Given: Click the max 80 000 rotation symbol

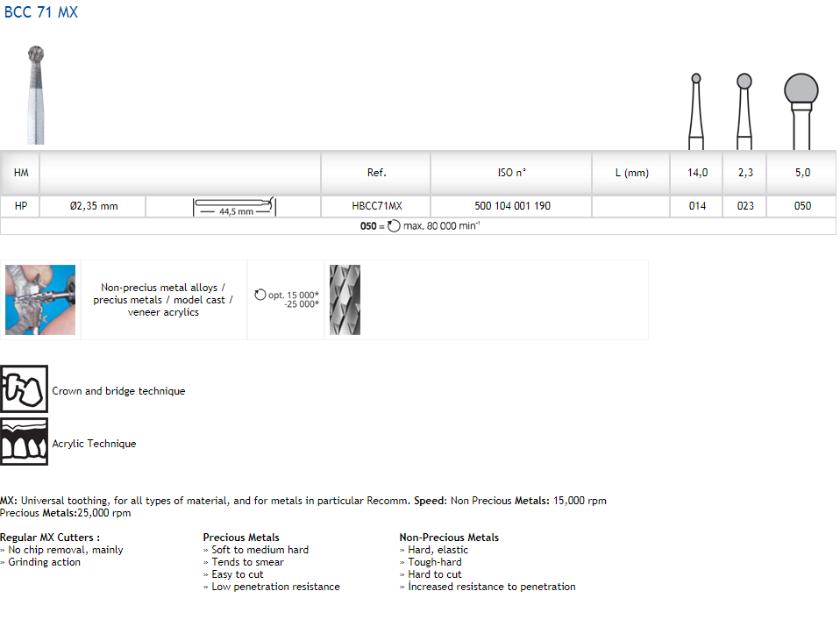Looking at the screenshot, I should pyautogui.click(x=394, y=225).
